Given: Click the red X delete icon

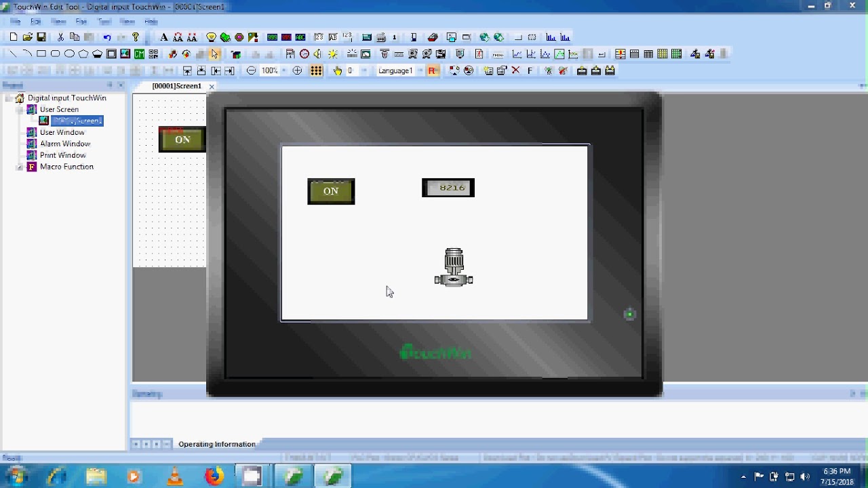Looking at the screenshot, I should pyautogui.click(x=516, y=70).
